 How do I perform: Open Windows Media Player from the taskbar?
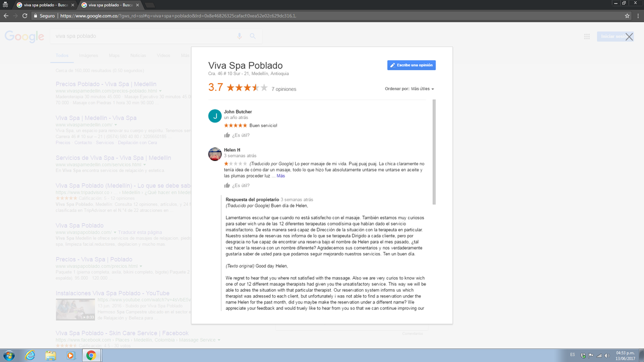(x=71, y=356)
